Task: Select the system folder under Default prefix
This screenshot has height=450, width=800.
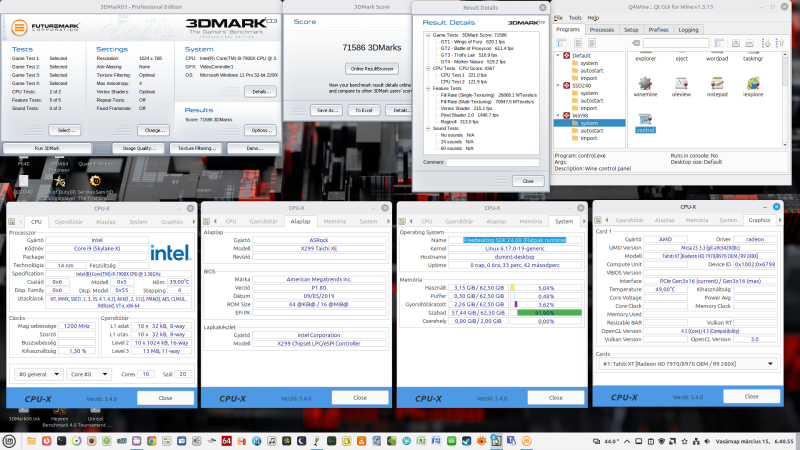Action: (589, 63)
